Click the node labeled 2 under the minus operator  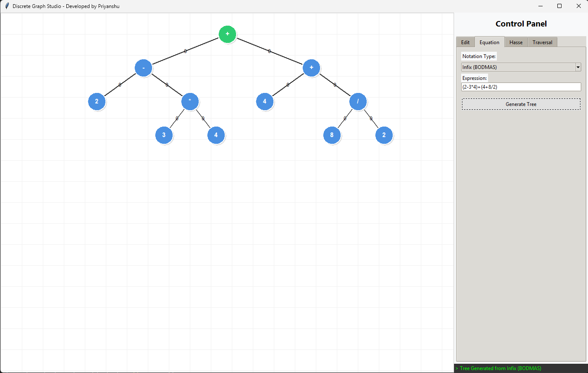[x=97, y=101]
